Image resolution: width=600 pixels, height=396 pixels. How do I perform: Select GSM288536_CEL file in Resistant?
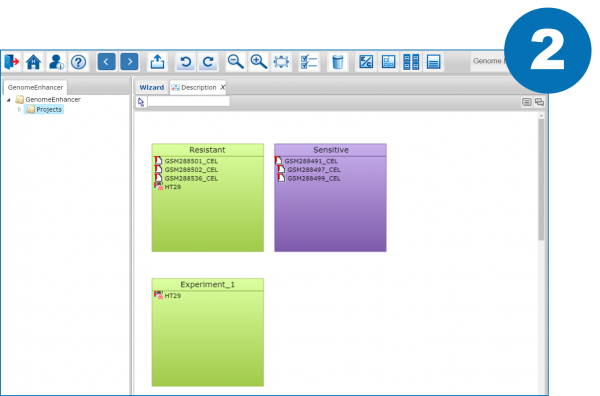click(x=187, y=179)
